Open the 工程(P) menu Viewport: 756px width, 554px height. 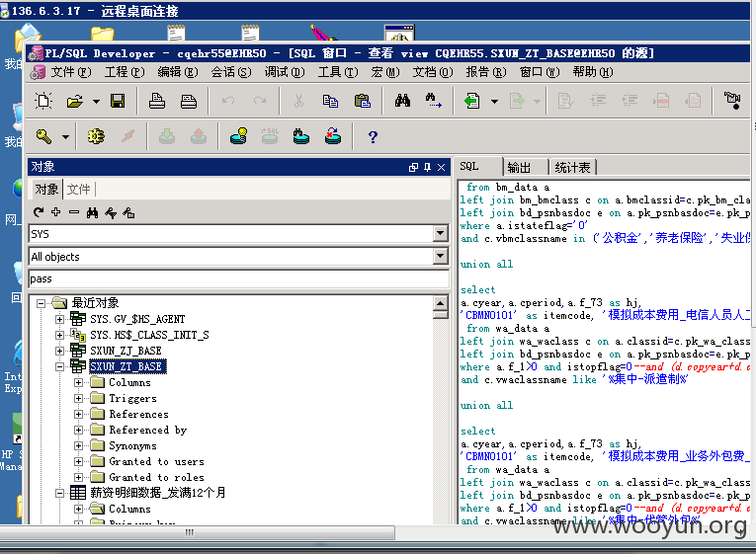click(125, 72)
